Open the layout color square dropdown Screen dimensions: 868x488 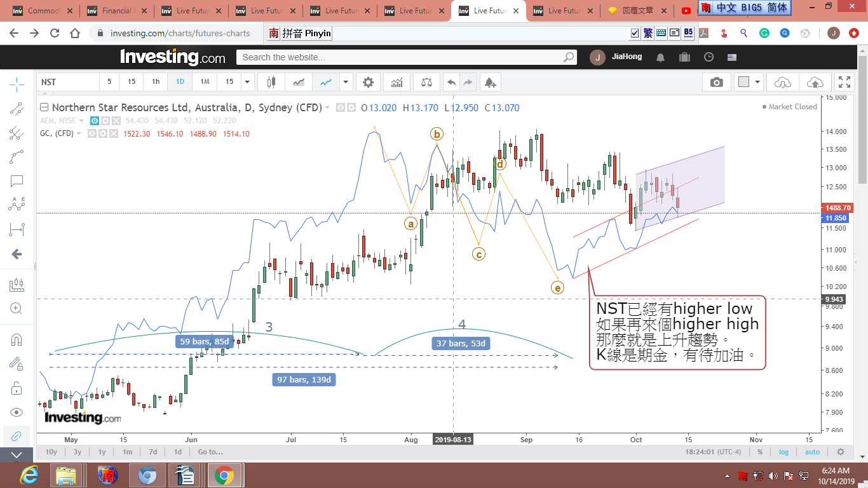(749, 82)
